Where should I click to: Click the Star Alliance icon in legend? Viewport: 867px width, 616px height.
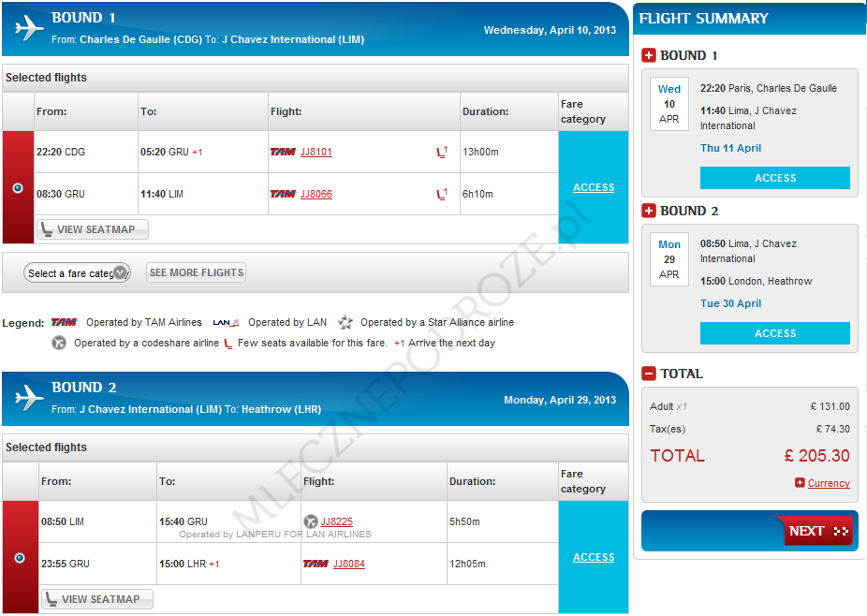(x=345, y=322)
